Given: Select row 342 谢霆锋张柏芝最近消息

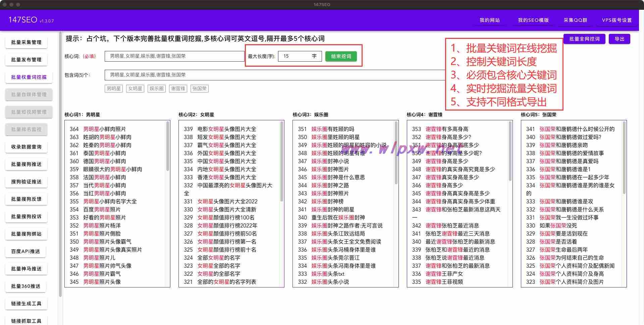Looking at the screenshot, I should point(445,225).
